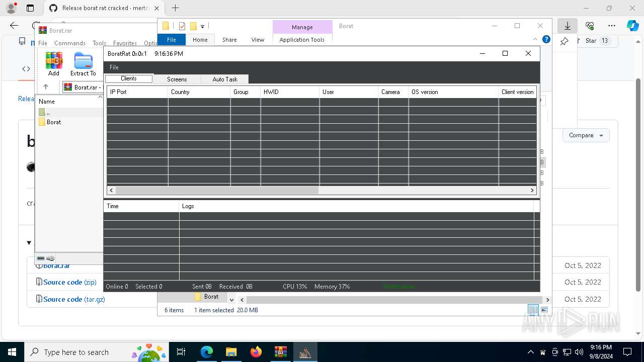
Task: Click the Explorer help question mark icon
Action: pyautogui.click(x=546, y=39)
